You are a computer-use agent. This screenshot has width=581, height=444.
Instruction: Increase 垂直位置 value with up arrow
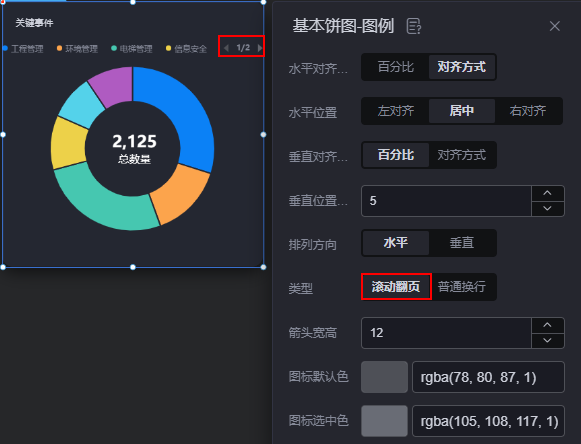tap(547, 193)
